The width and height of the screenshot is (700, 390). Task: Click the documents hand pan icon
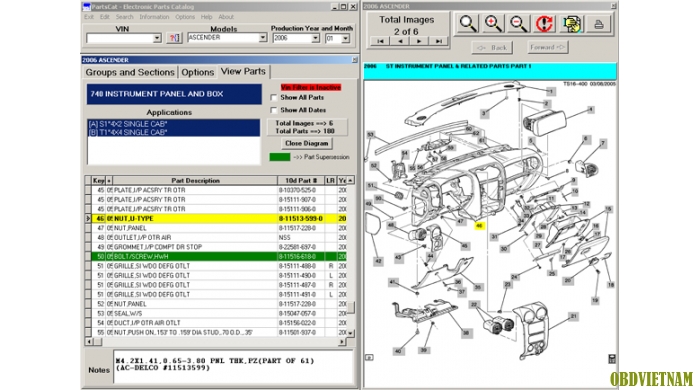click(x=571, y=23)
